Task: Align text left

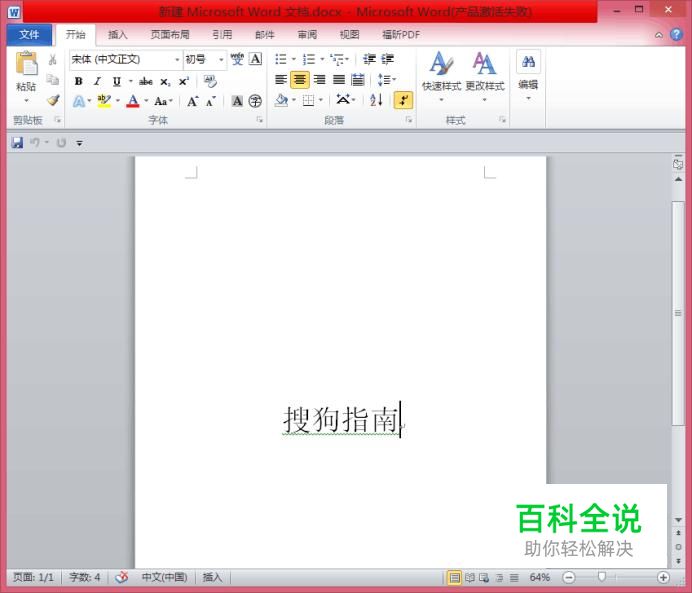Action: tap(281, 80)
